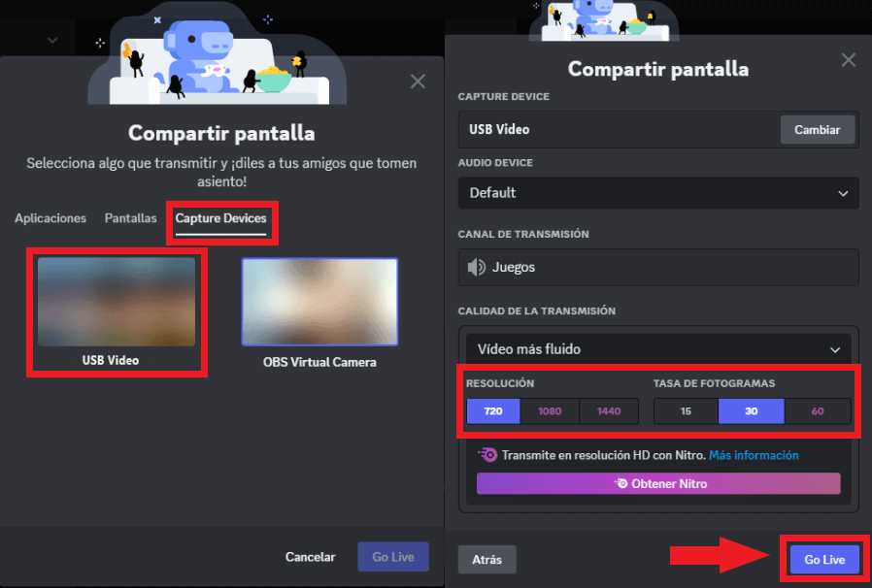
Task: Open the Capture Devices tab
Action: [x=220, y=218]
